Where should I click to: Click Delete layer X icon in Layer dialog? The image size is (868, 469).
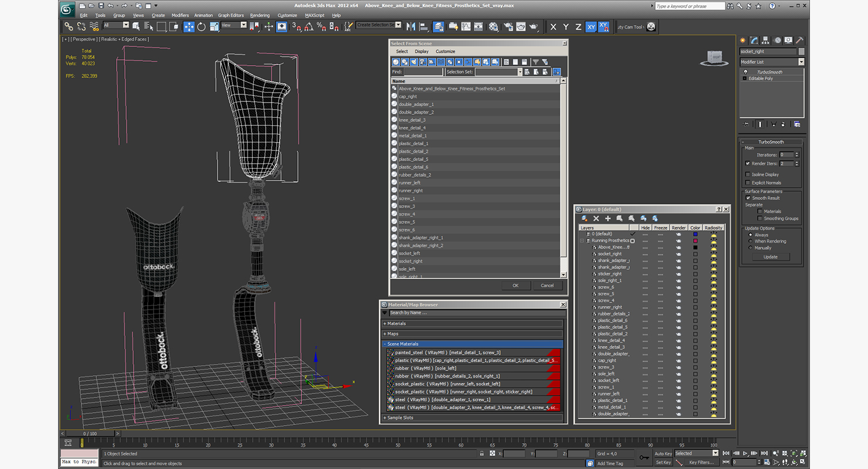click(596, 218)
